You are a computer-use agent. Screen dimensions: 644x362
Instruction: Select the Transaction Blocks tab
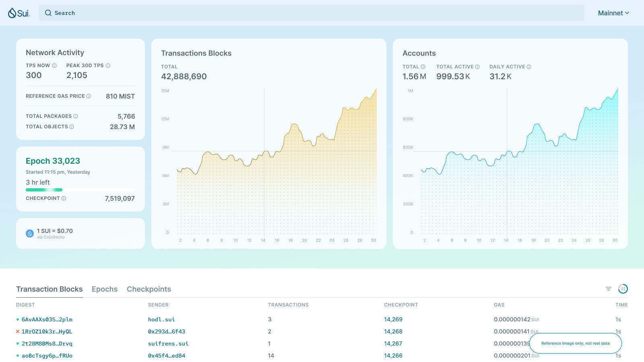point(49,289)
